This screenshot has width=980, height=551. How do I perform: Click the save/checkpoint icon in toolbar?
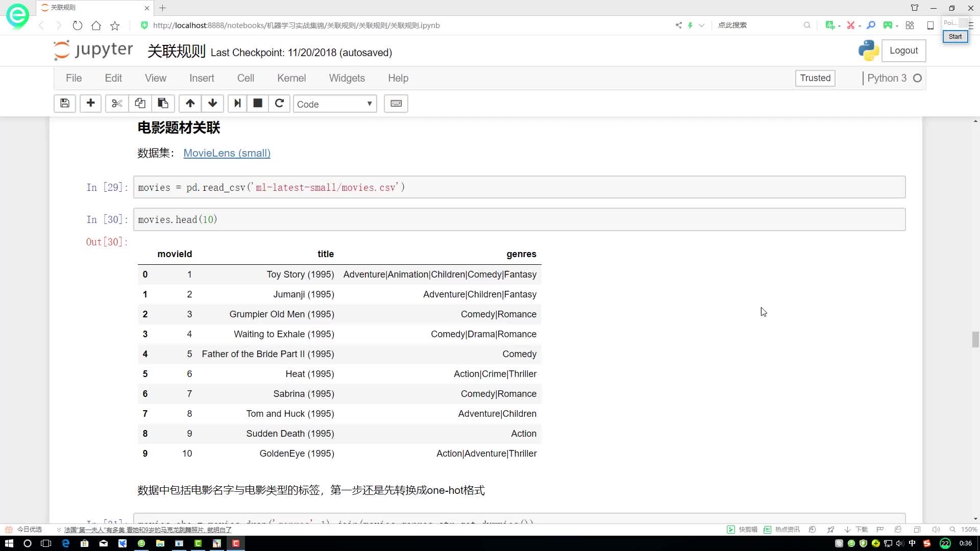(x=64, y=104)
